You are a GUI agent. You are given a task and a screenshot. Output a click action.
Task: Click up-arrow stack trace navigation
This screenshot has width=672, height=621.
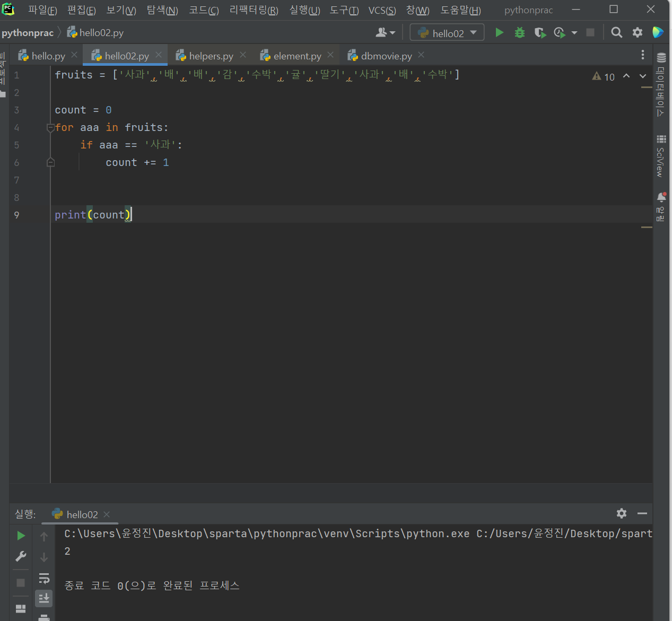tap(44, 536)
